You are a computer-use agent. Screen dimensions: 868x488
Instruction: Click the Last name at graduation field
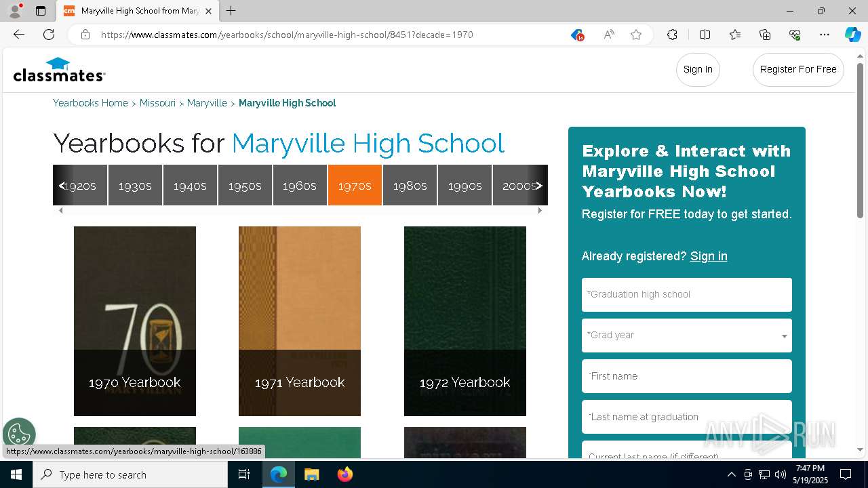point(687,417)
